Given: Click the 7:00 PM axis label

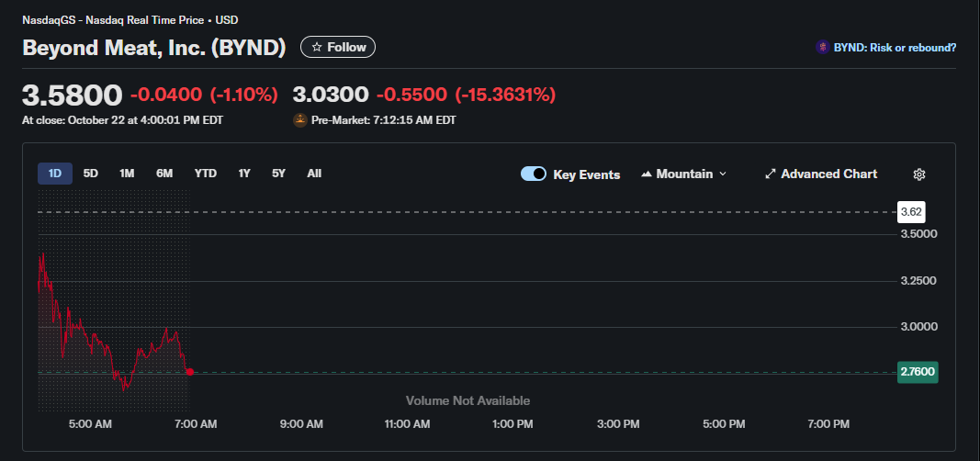Looking at the screenshot, I should point(828,424).
